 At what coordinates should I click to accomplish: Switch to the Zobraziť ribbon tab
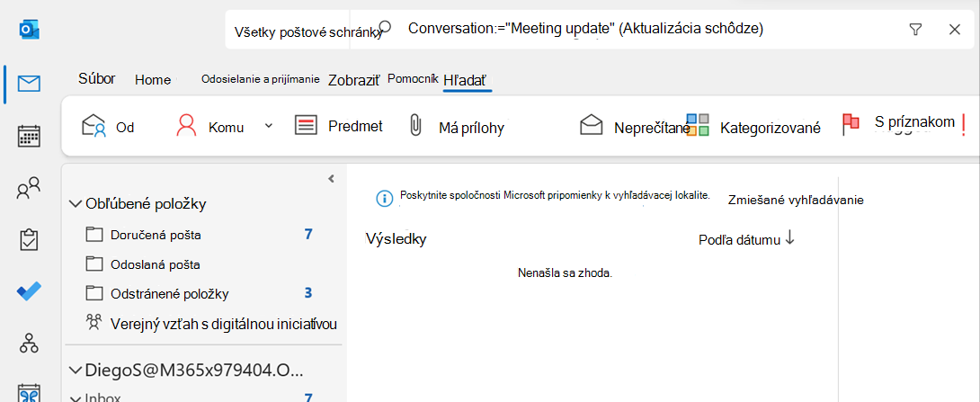click(354, 80)
